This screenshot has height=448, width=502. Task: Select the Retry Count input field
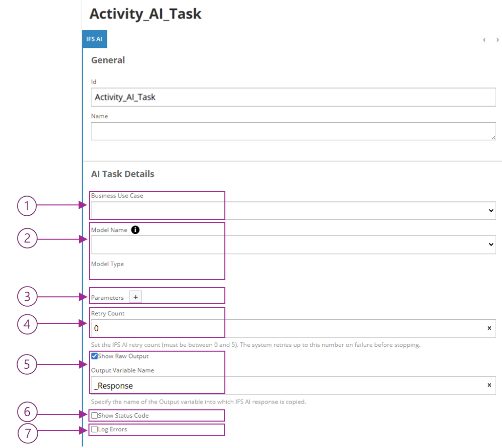click(x=293, y=328)
